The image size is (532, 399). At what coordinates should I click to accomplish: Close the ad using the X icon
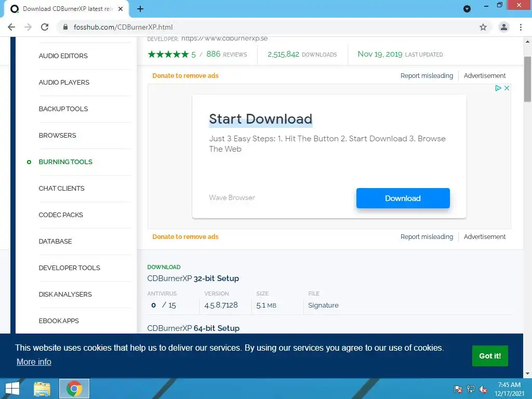click(507, 88)
